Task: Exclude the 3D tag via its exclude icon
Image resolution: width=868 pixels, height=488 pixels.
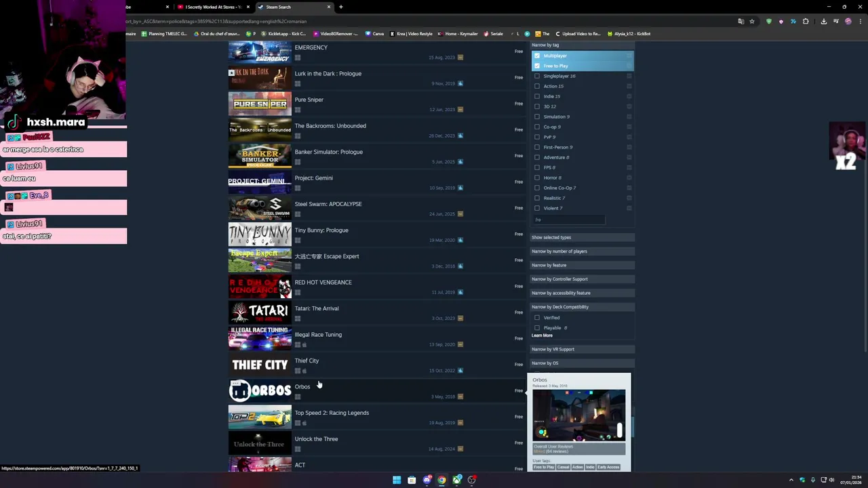Action: [629, 106]
